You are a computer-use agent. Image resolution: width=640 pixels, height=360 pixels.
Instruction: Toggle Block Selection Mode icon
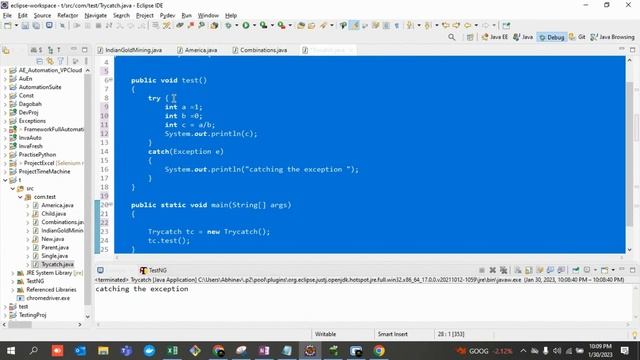(x=386, y=25)
